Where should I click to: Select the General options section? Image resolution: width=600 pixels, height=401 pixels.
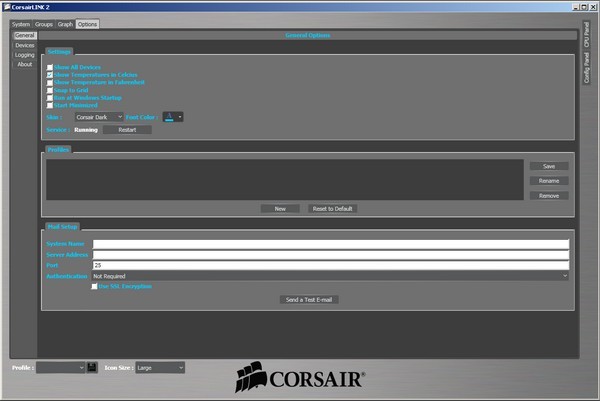tap(25, 35)
